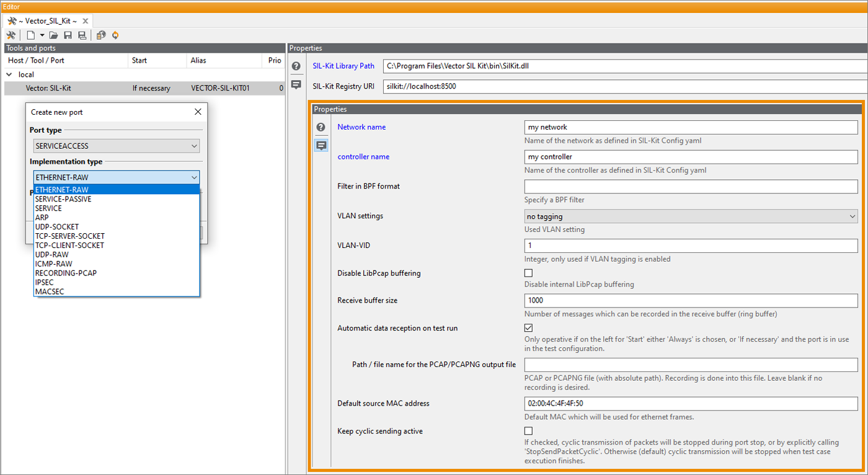Click the Default source MAC address field

[x=691, y=404]
